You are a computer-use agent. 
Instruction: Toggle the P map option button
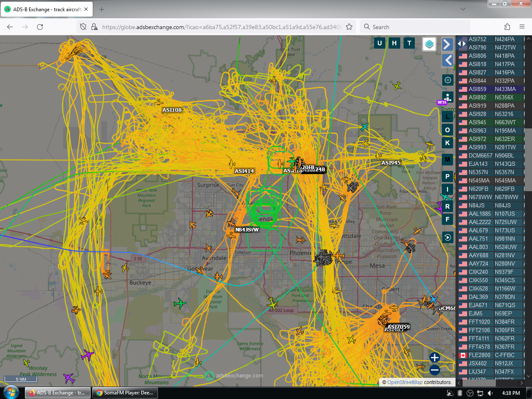448,176
